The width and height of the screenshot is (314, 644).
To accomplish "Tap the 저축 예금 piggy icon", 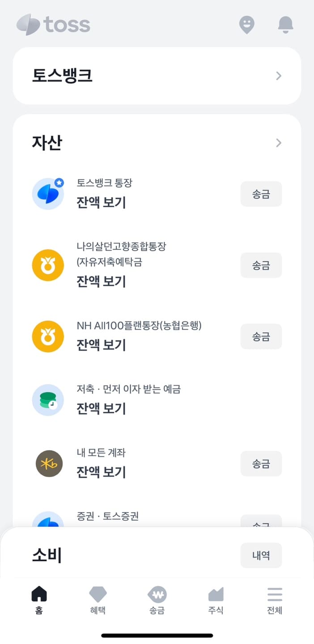I will (x=48, y=400).
